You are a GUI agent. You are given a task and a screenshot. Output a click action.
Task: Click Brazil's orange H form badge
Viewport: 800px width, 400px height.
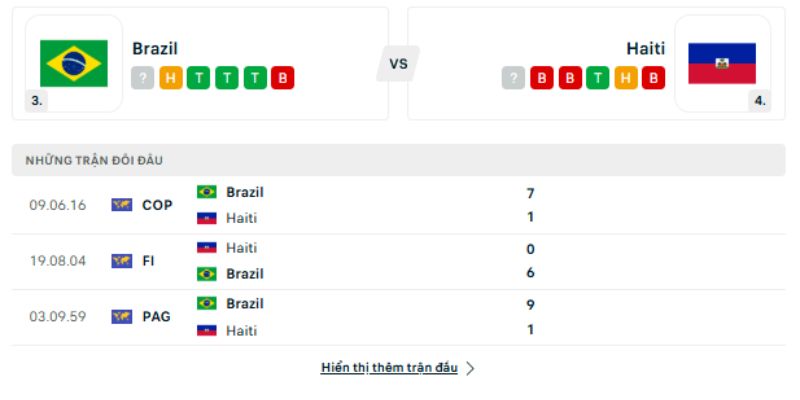pos(171,78)
